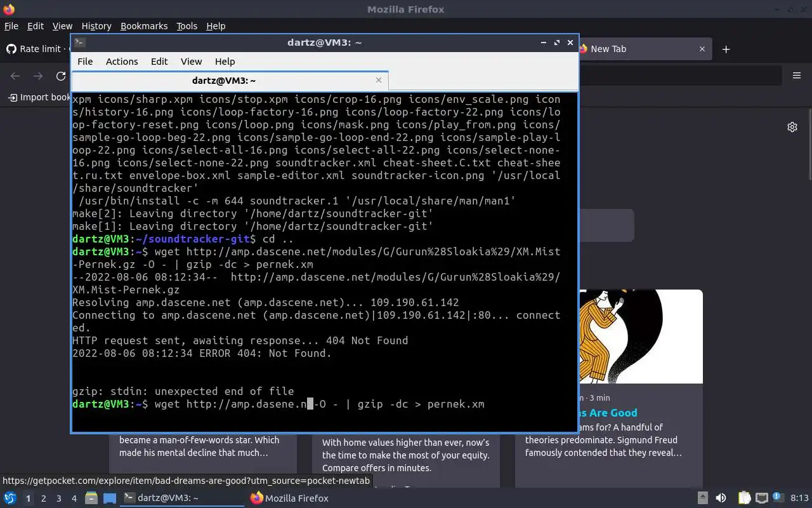Click the terminal cursor after 'dasene.n'
The image size is (812, 508).
(310, 404)
